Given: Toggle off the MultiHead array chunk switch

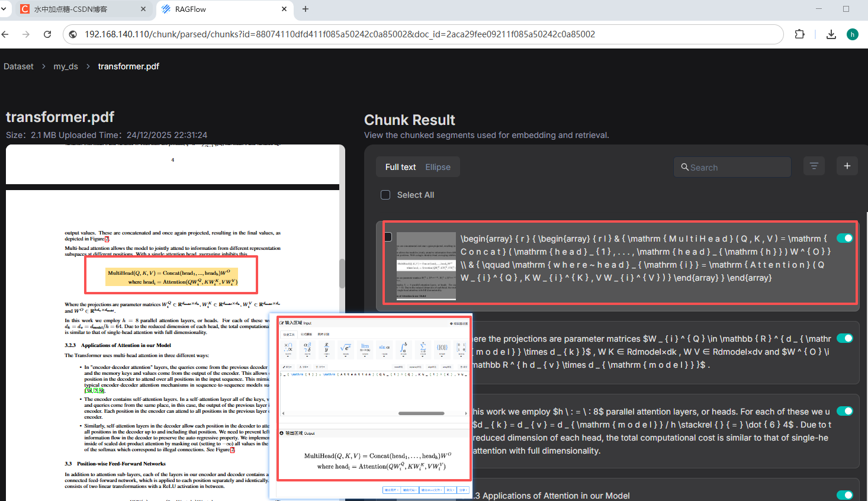Looking at the screenshot, I should click(x=845, y=238).
